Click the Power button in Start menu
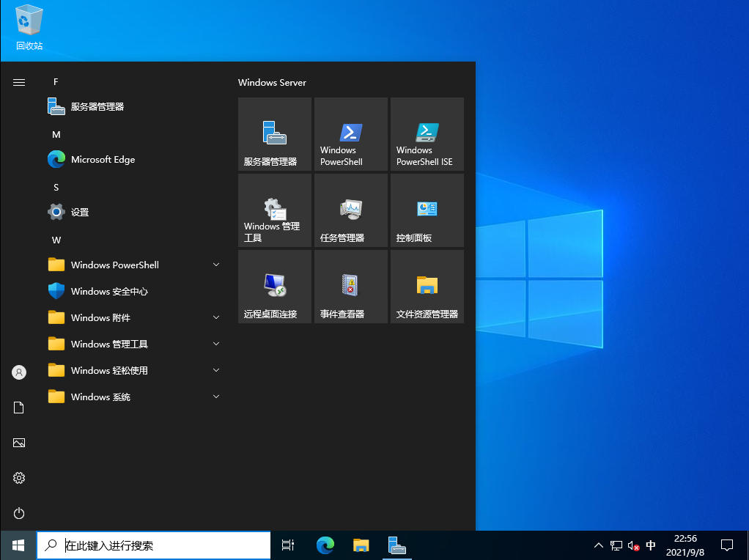This screenshot has width=749, height=560. 18,513
